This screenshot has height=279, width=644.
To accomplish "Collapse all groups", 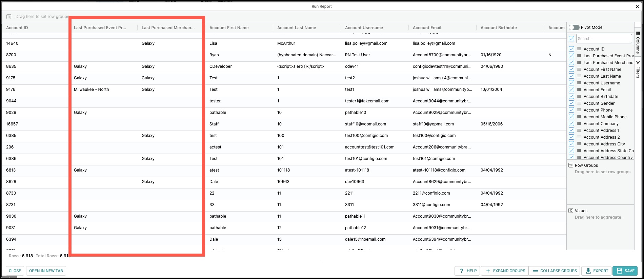I will 555,271.
